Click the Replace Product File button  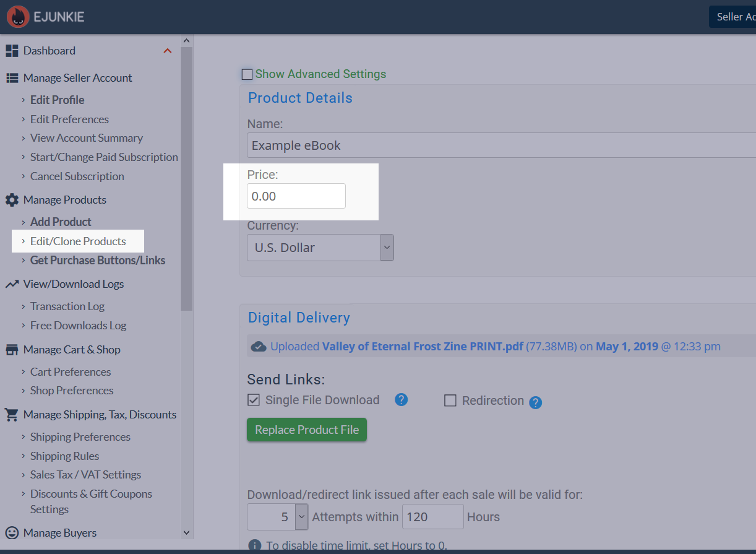click(x=307, y=430)
